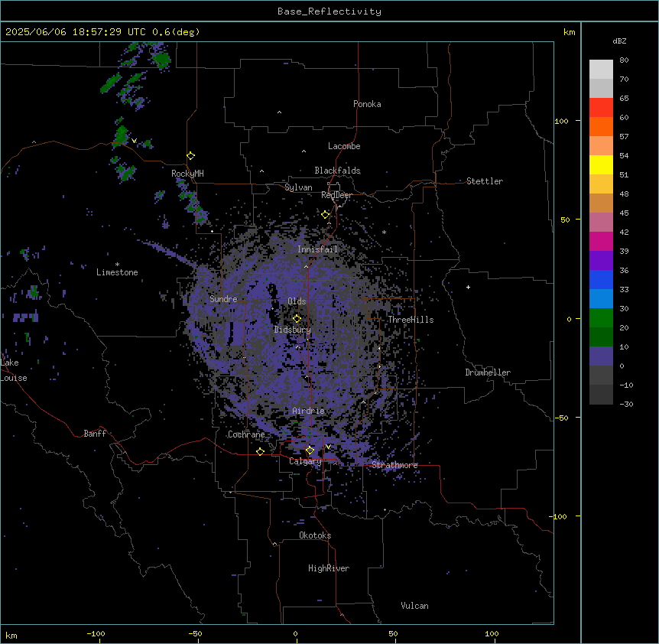Click the -100 tick label on the horizontal axis

[x=96, y=633]
